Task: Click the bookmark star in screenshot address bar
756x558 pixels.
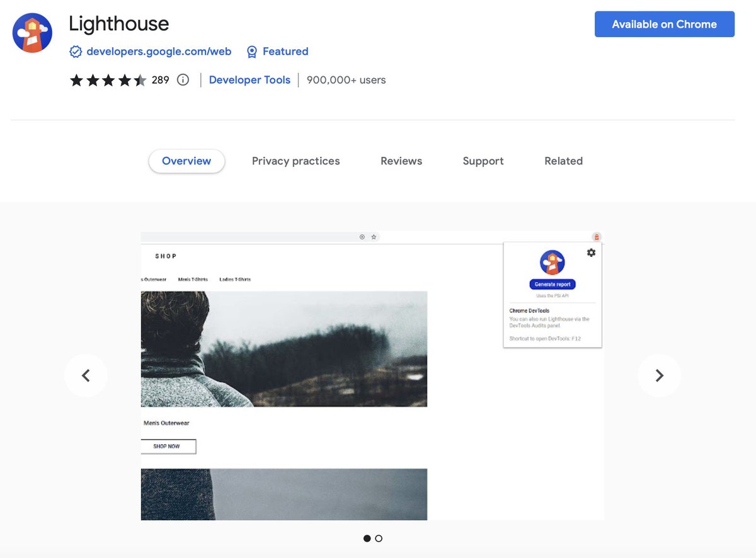Action: click(374, 237)
